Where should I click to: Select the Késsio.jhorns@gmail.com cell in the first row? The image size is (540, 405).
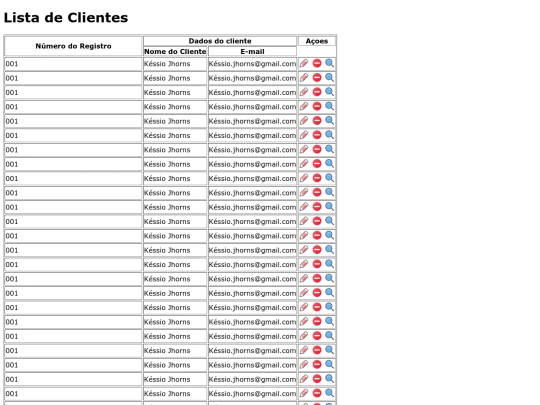pyautogui.click(x=252, y=64)
